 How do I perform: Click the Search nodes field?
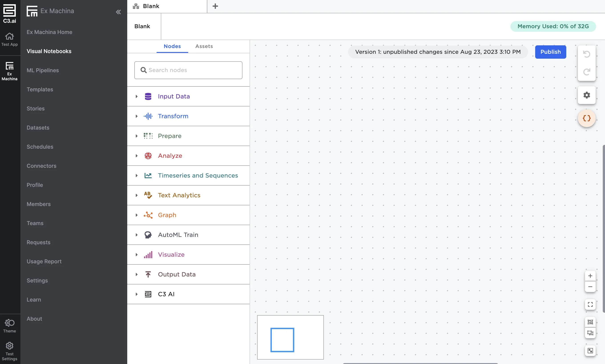click(188, 70)
